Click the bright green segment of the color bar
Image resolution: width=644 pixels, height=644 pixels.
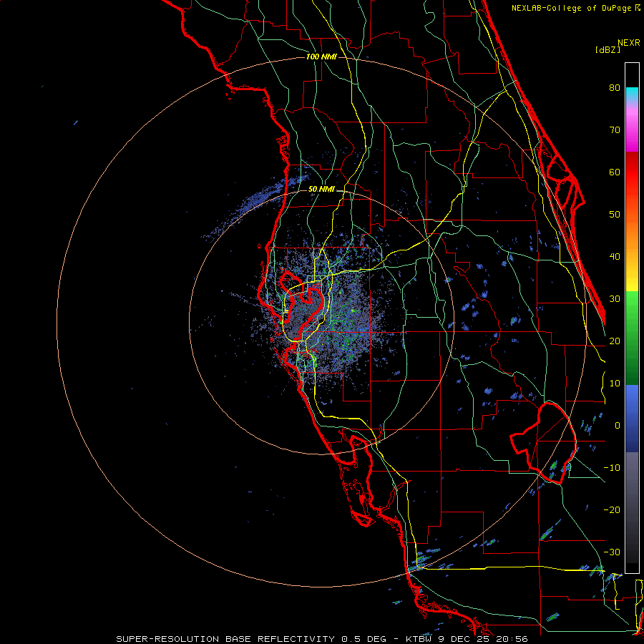(x=632, y=308)
